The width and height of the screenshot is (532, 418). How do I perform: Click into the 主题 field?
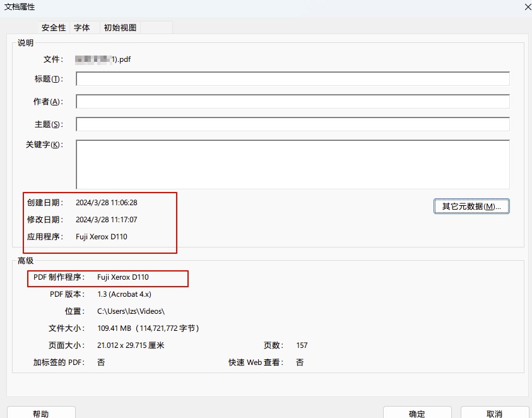point(292,124)
